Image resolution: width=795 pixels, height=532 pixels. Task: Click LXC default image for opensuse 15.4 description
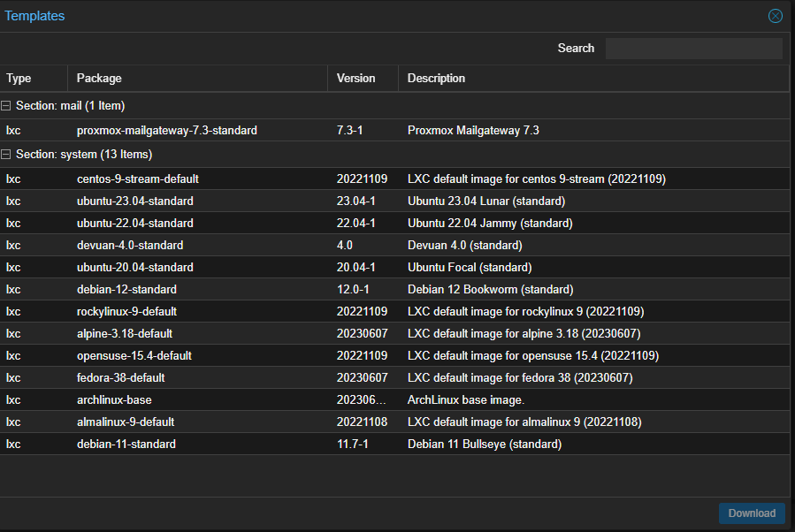pos(533,355)
